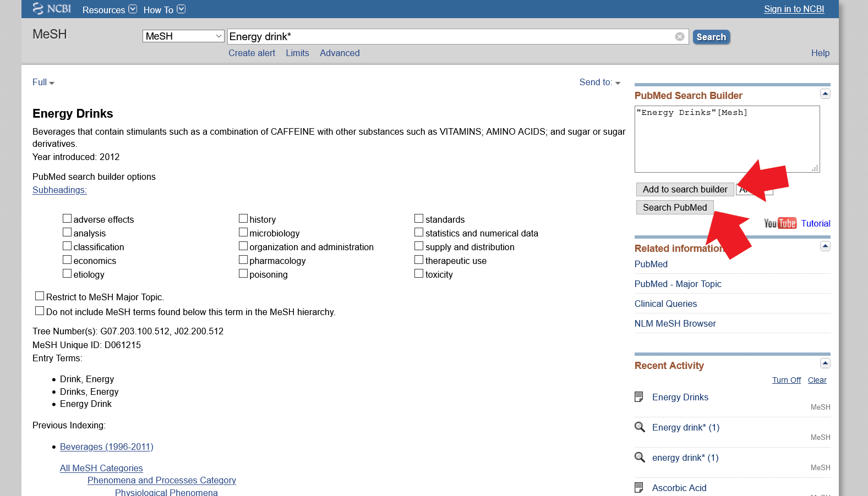Viewport: 868px width, 496px height.
Task: Check organization and administration subheading
Action: 243,246
